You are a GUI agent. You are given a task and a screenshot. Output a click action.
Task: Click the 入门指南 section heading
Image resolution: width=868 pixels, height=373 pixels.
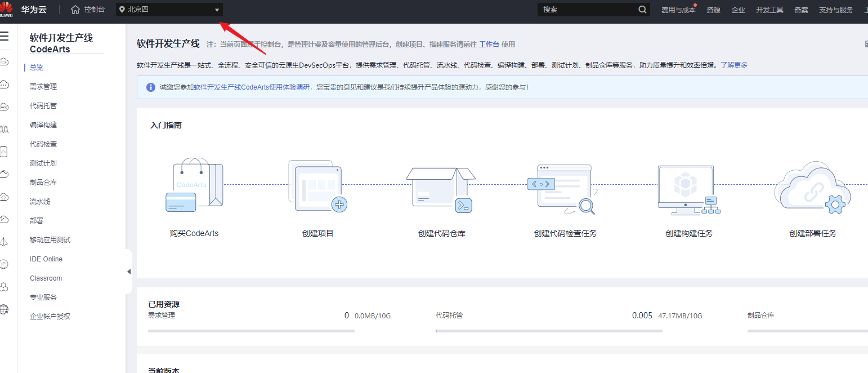click(x=166, y=125)
